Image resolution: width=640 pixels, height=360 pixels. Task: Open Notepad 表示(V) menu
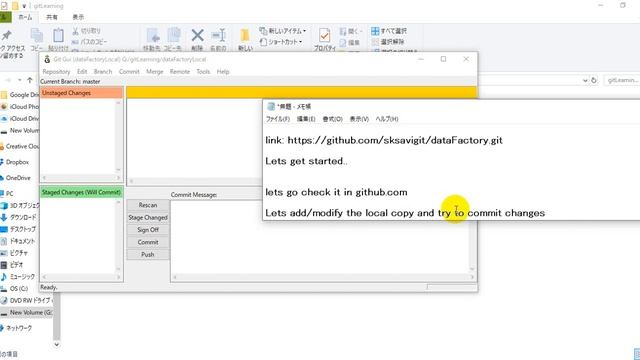pos(359,119)
